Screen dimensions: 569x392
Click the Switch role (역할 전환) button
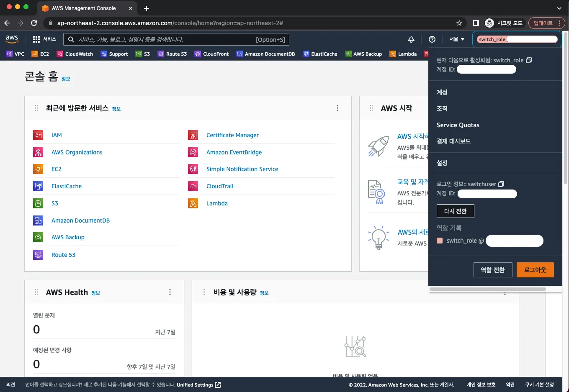click(493, 270)
